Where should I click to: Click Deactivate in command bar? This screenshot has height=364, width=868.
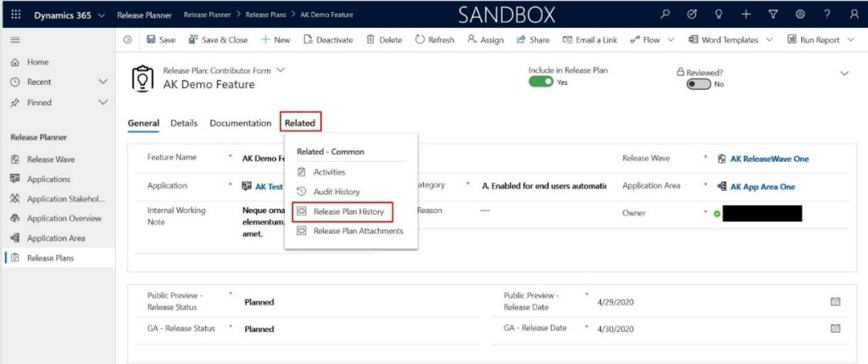point(328,40)
